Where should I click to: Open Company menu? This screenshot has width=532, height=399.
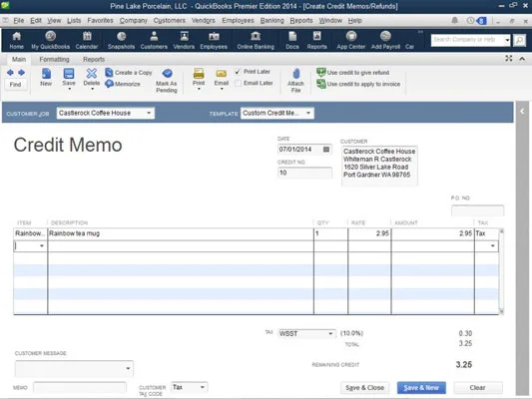(134, 21)
